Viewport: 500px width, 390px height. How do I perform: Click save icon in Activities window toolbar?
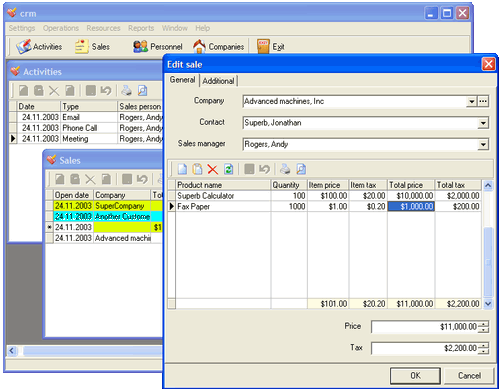90,91
